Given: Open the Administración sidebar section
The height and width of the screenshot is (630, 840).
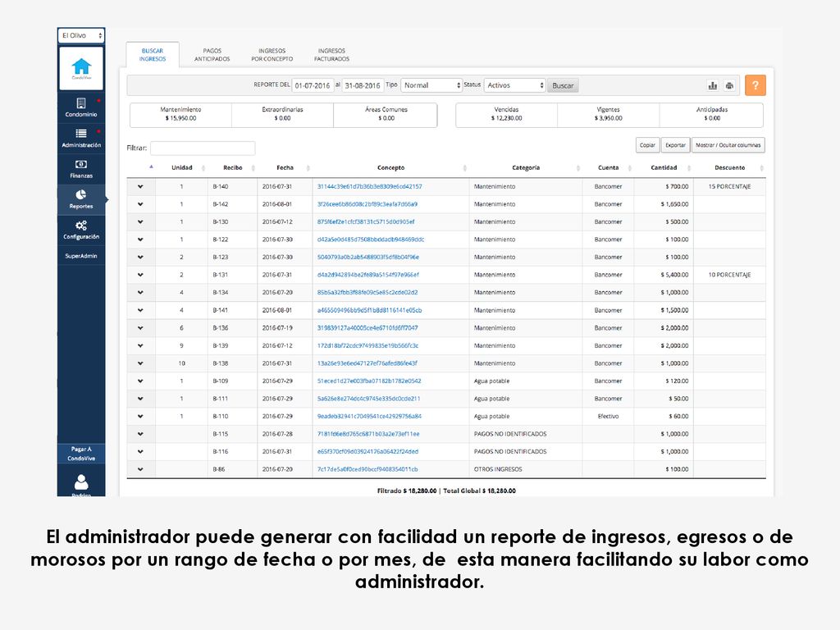Looking at the screenshot, I should coord(81,138).
